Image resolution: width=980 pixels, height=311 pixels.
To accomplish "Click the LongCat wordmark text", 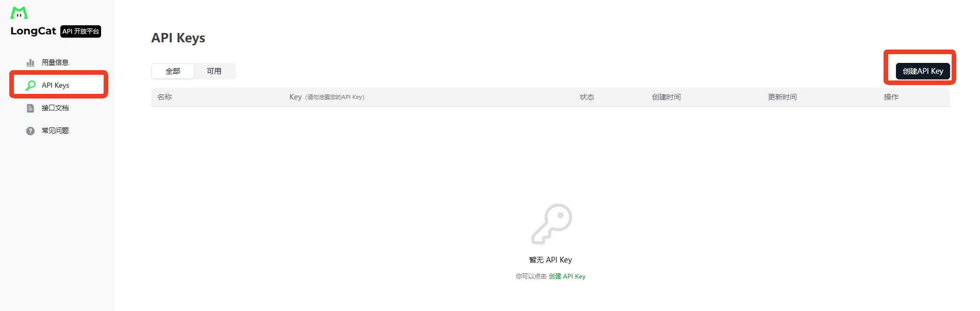I will tap(33, 31).
